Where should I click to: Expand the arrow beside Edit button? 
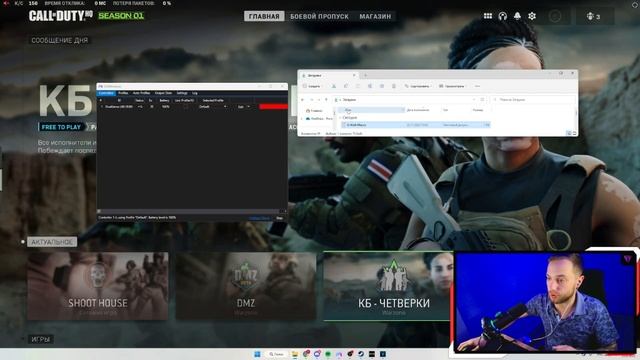point(249,107)
